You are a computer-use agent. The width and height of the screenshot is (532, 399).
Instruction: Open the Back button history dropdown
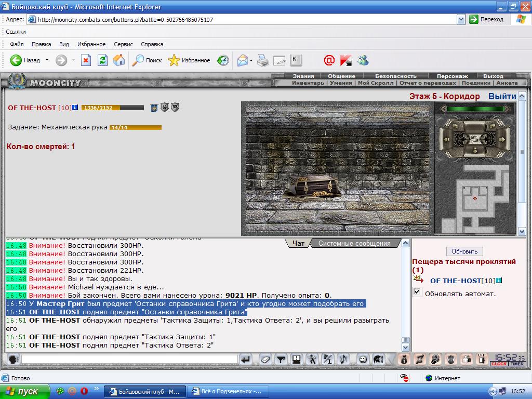point(47,60)
